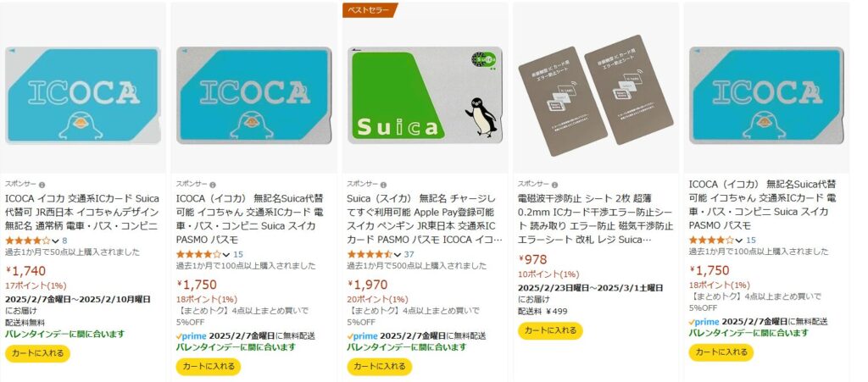Open Suica（スイカ）無記名 product title
Viewport: 868px width, 382px height.
click(422, 219)
